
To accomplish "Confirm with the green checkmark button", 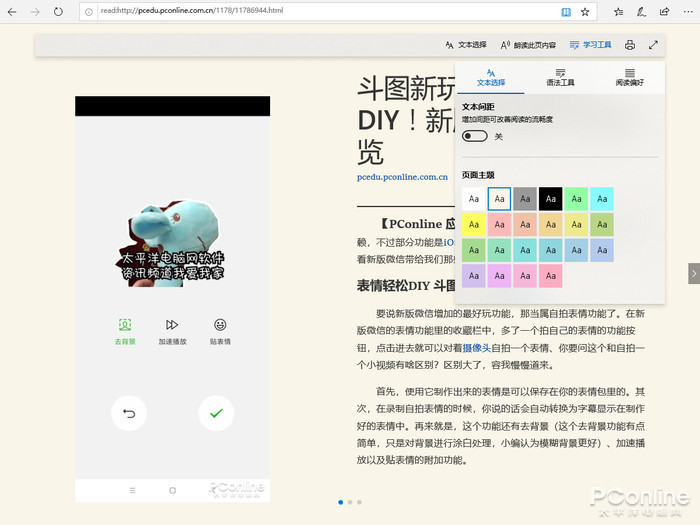I will [x=216, y=413].
